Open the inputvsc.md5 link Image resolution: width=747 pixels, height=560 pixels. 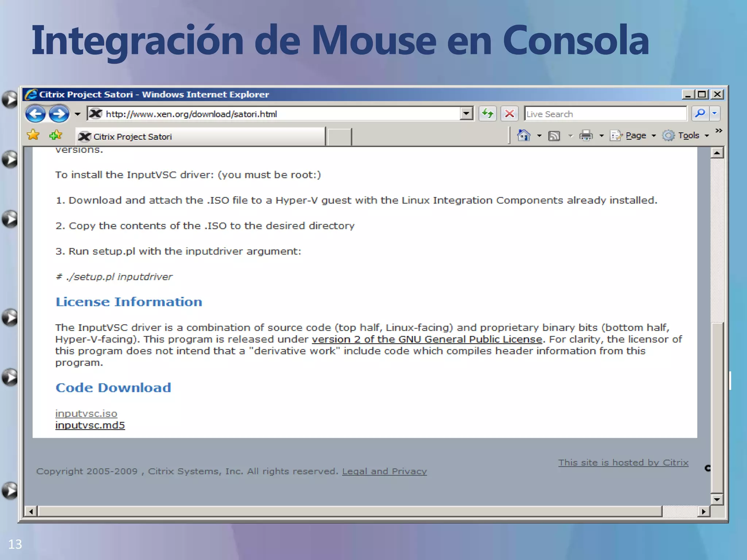[90, 425]
